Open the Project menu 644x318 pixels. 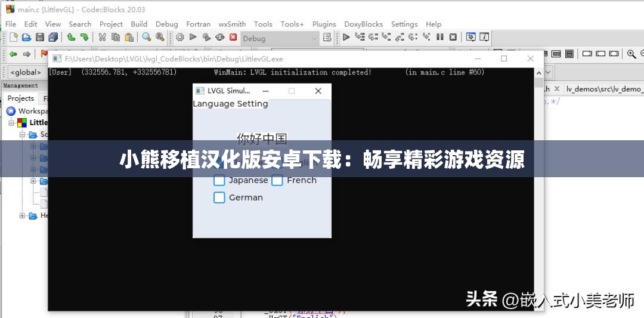[111, 24]
